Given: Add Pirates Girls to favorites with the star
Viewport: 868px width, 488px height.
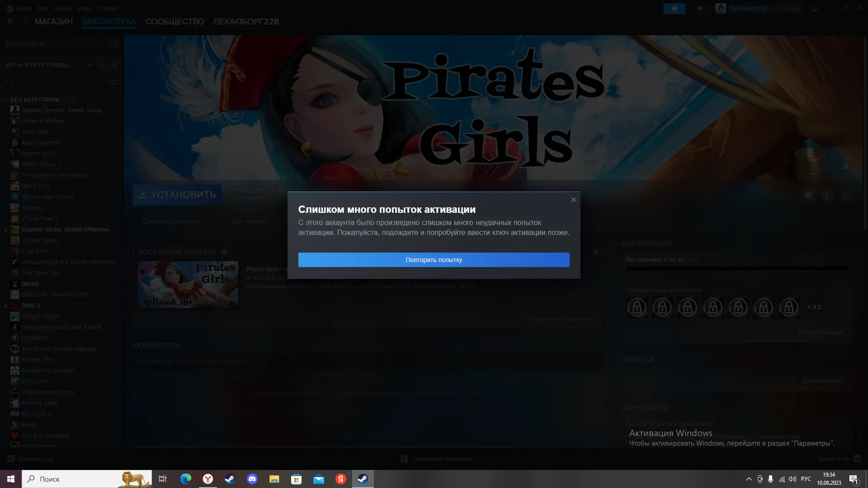Looking at the screenshot, I should 846,195.
